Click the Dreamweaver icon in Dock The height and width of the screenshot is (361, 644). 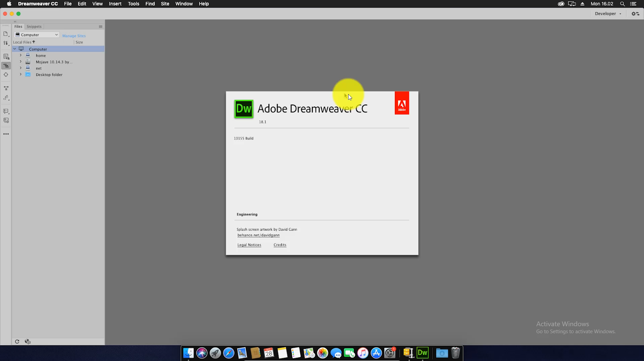(x=423, y=353)
